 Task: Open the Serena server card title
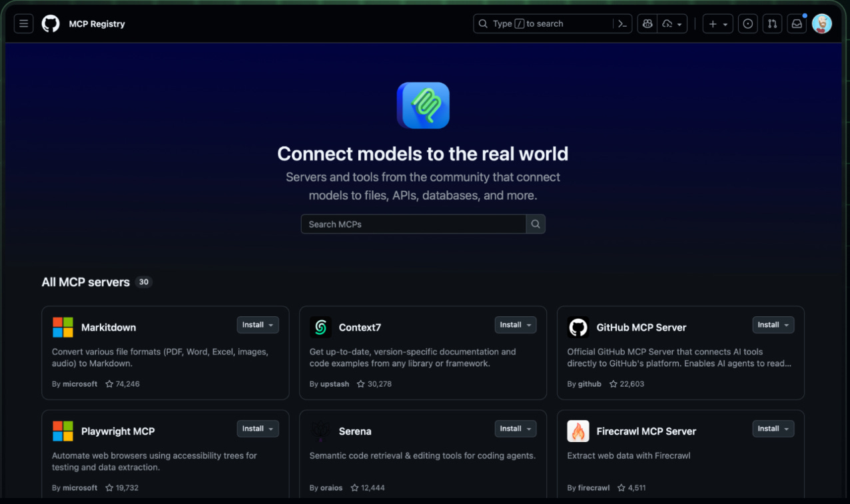coord(355,431)
